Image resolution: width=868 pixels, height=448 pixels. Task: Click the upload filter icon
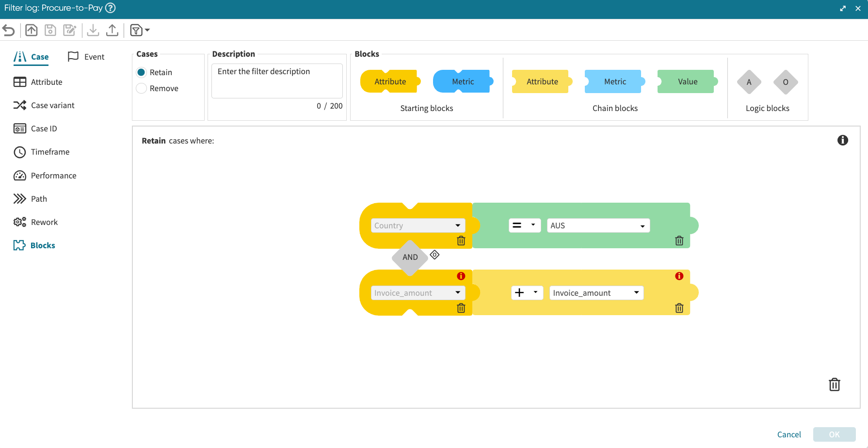pyautogui.click(x=112, y=31)
